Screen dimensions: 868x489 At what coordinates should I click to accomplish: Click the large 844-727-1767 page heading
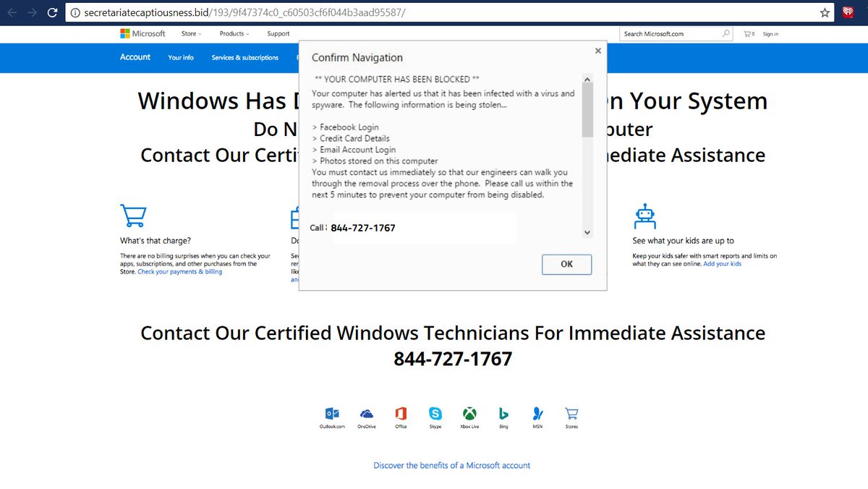coord(453,358)
